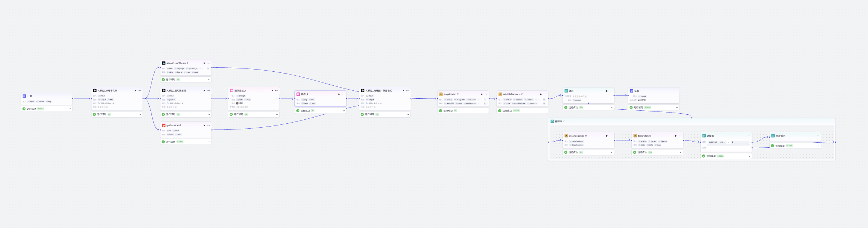This screenshot has height=228, width=868.
Task: Run the taskFetch node
Action: (x=676, y=136)
